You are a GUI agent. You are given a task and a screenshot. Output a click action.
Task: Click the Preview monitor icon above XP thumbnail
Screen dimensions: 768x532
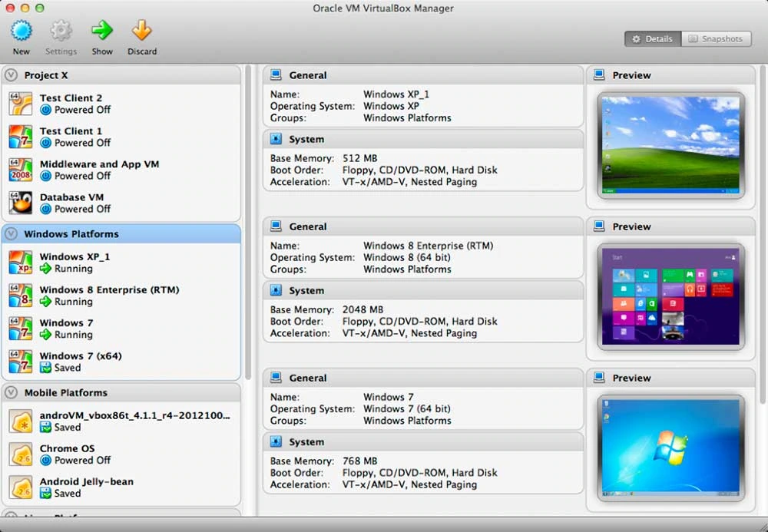(x=598, y=75)
